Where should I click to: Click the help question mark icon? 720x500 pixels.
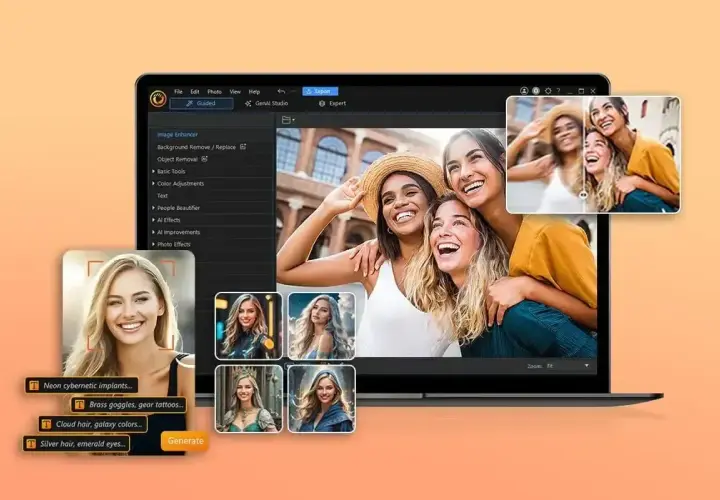click(558, 91)
